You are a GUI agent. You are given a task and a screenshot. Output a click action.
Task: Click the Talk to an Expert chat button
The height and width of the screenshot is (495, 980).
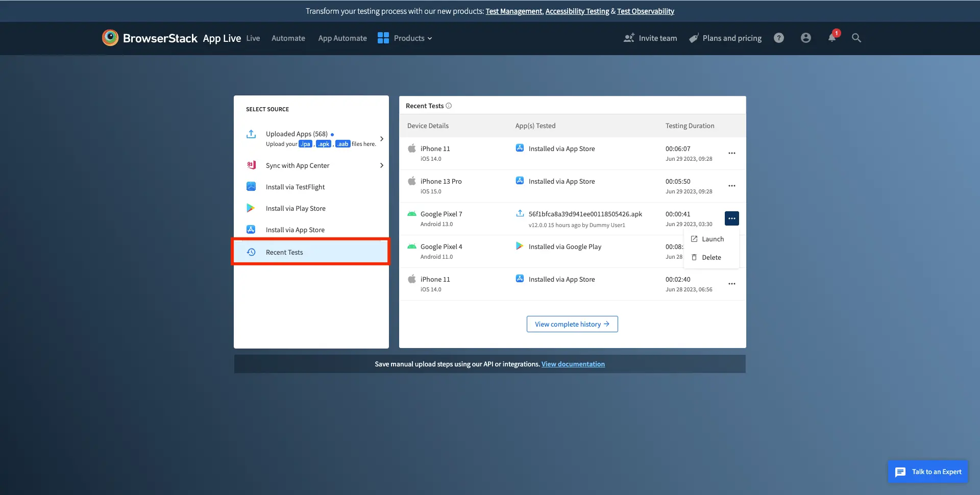point(927,472)
